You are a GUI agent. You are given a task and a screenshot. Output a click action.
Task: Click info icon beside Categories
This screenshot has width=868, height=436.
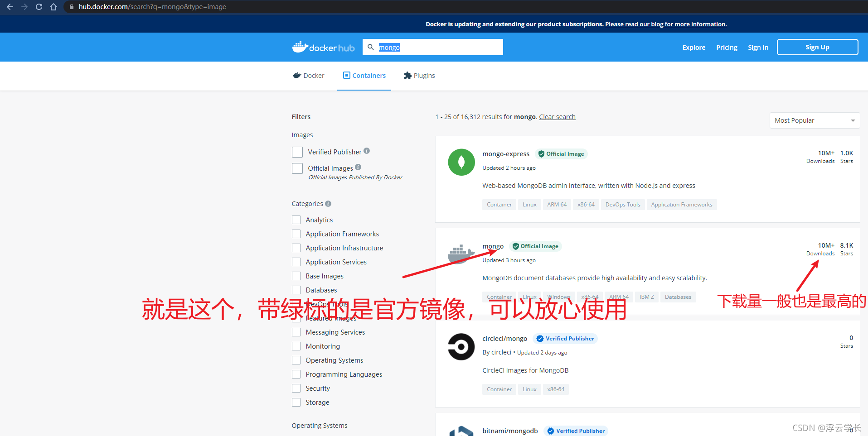(x=328, y=204)
